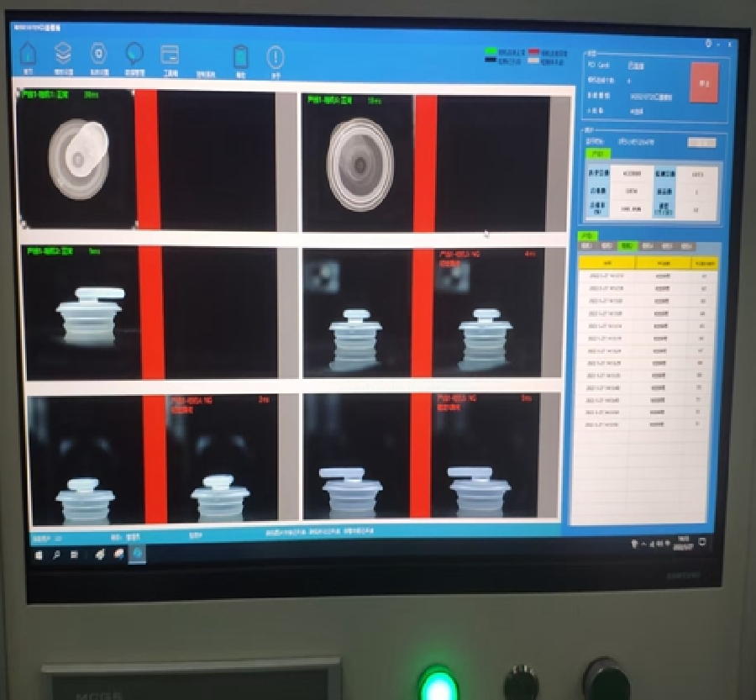Open the notification center icon in system tray

point(702,541)
